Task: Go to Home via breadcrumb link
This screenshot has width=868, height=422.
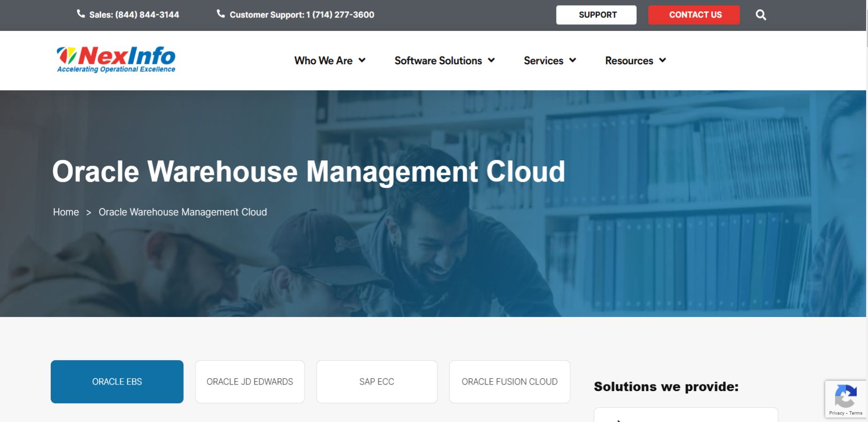Action: (x=66, y=212)
